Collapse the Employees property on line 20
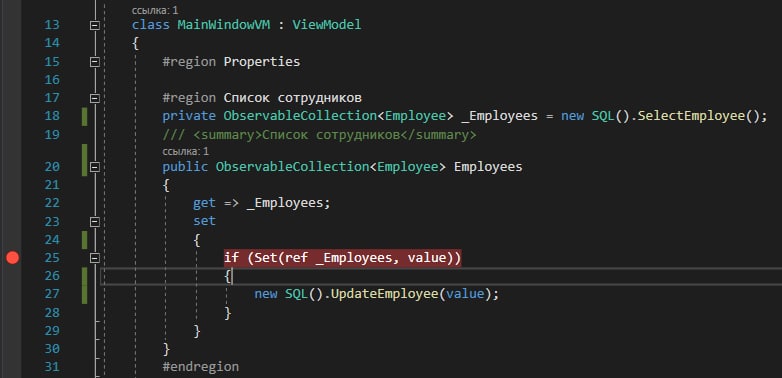The image size is (782, 378). (x=95, y=167)
